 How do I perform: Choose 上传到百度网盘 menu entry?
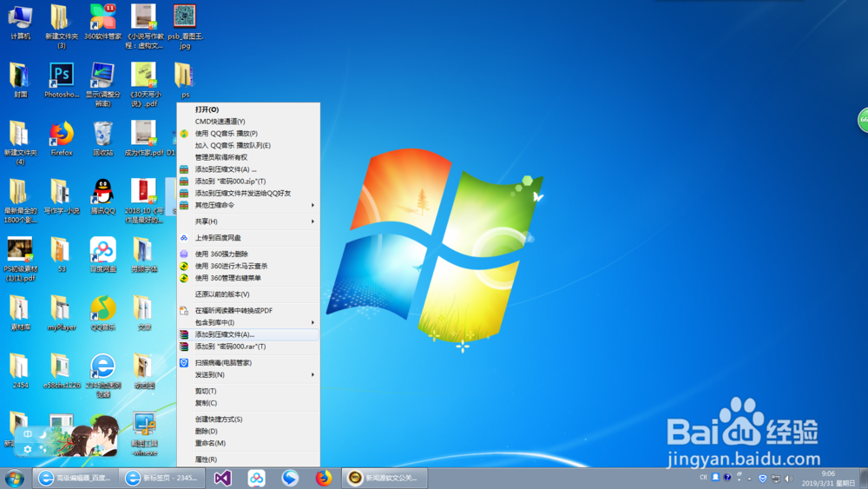click(248, 238)
